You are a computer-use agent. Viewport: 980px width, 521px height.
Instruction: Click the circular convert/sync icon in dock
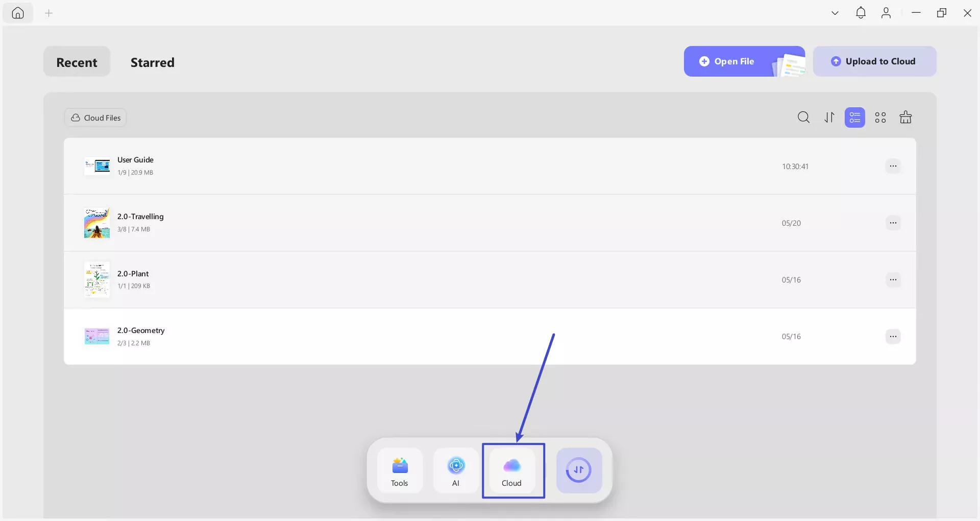point(579,470)
